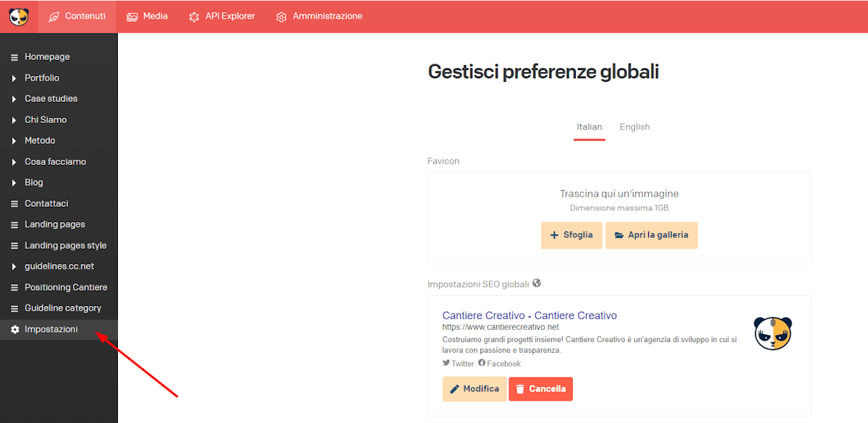Click the cantierecreativo.net URL text
This screenshot has height=423, width=868.
click(501, 328)
